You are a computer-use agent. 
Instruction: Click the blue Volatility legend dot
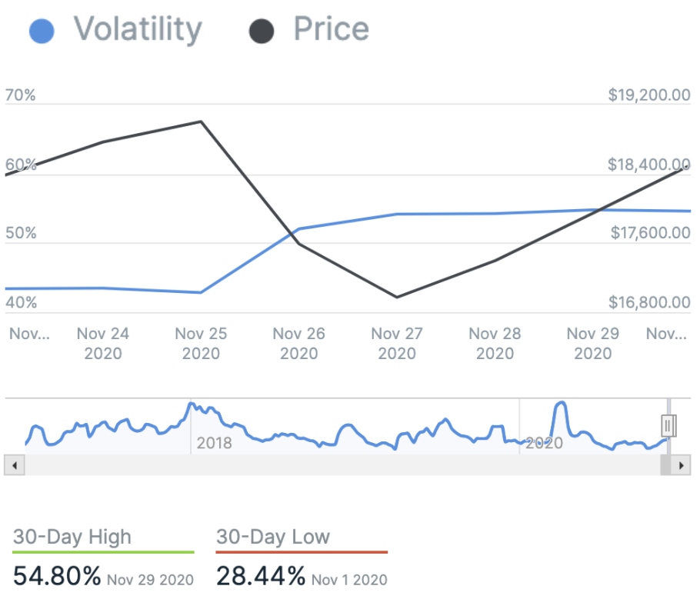[41, 32]
